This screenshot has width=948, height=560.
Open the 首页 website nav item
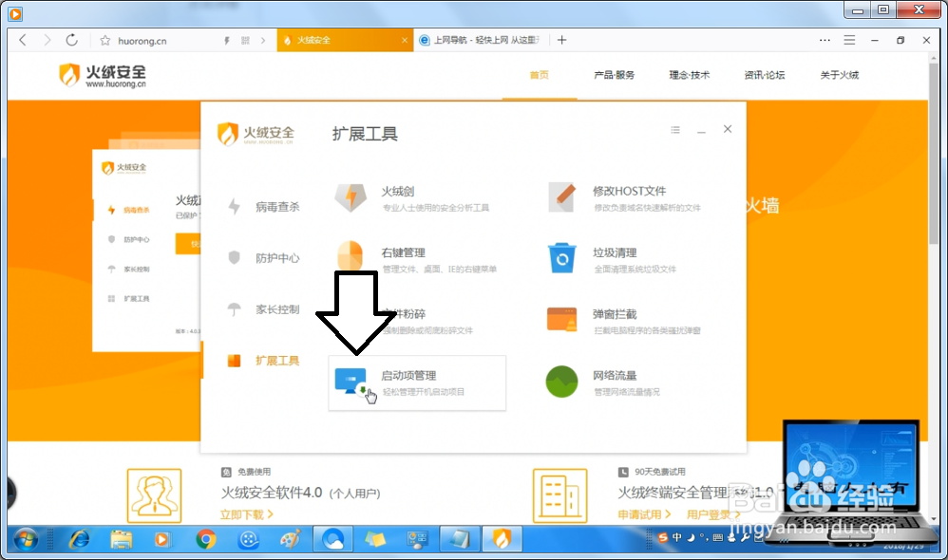tap(540, 75)
